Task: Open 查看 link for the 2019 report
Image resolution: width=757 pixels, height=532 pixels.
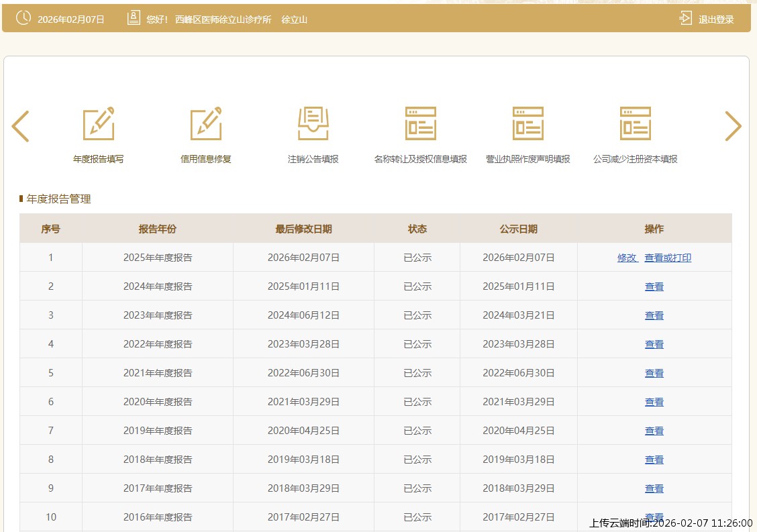Action: (x=654, y=431)
